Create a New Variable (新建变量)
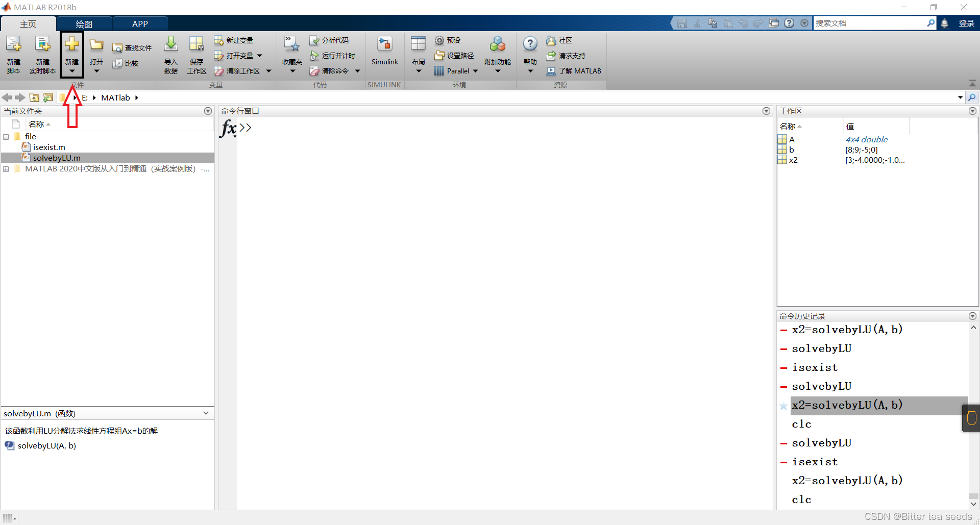 pyautogui.click(x=234, y=40)
